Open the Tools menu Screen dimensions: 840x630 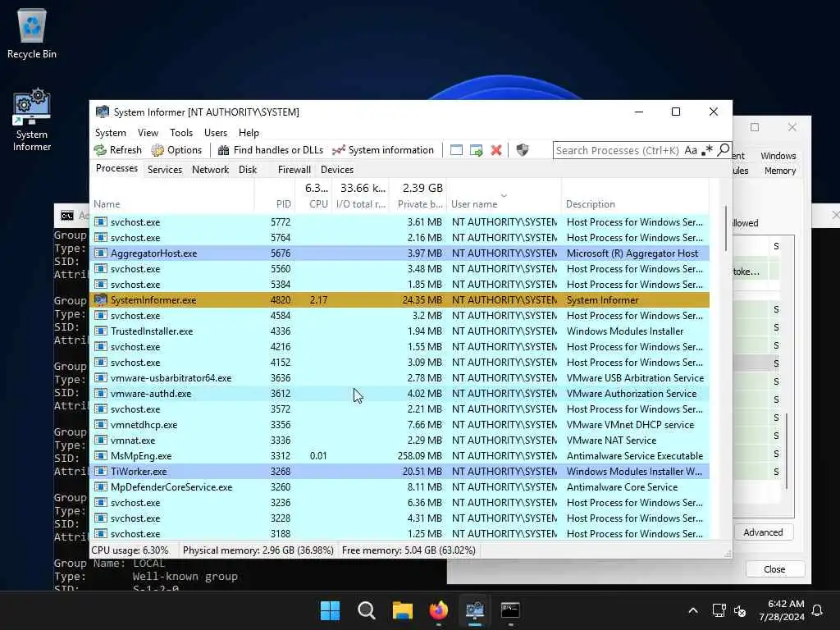pyautogui.click(x=181, y=132)
